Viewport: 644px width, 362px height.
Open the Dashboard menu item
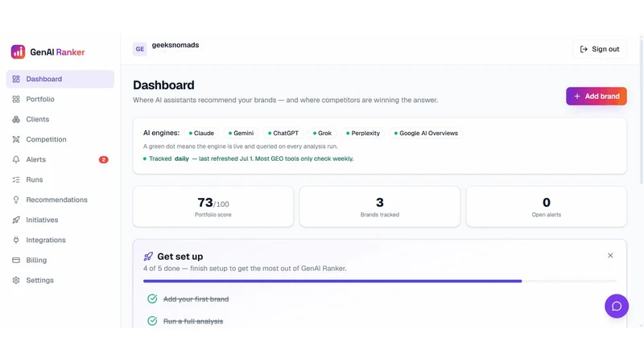60,79
